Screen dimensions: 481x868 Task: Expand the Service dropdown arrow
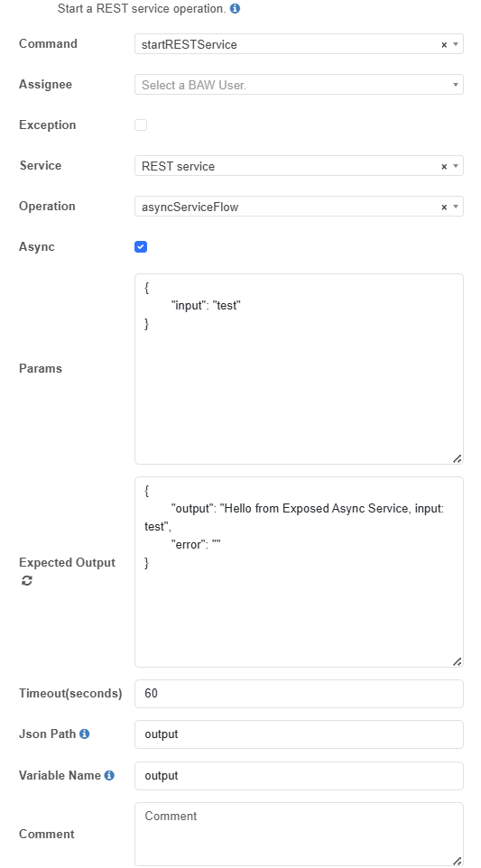[456, 166]
